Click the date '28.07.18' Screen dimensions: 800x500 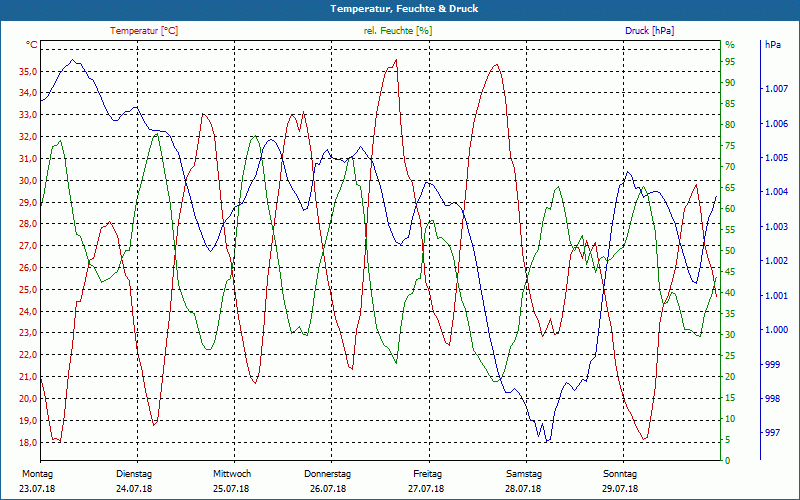(x=523, y=489)
